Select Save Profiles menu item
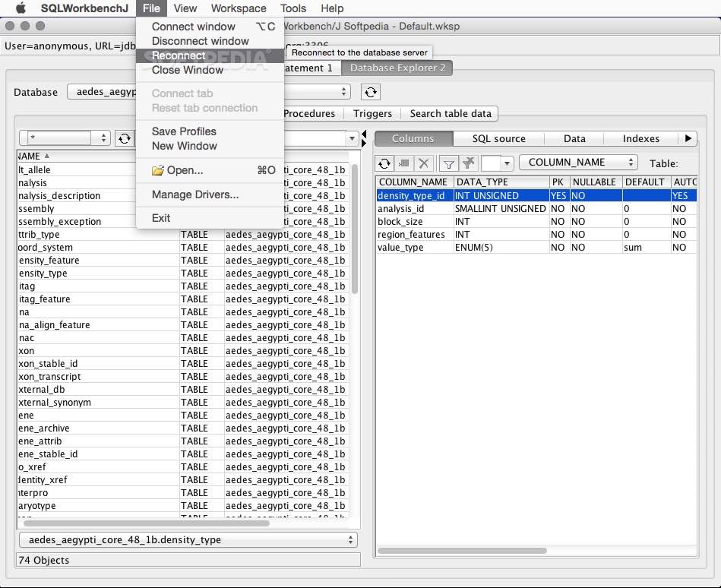This screenshot has height=588, width=721. point(210,131)
